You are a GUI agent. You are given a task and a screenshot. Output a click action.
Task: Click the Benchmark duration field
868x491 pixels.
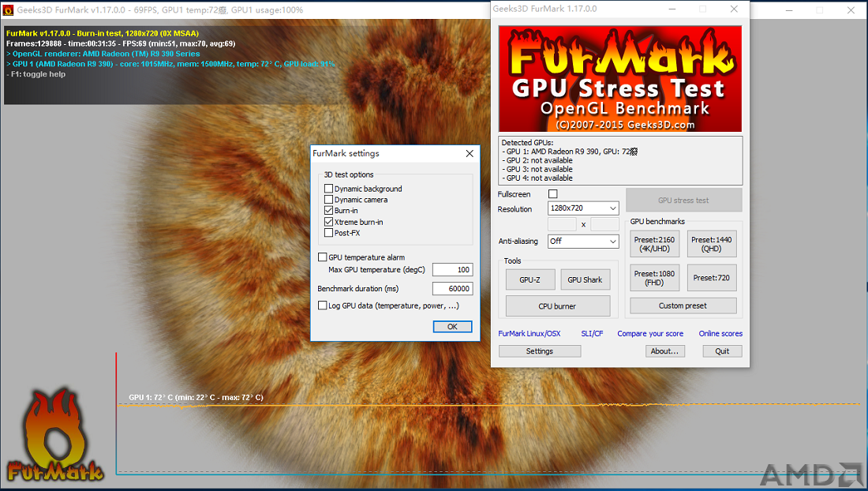452,288
